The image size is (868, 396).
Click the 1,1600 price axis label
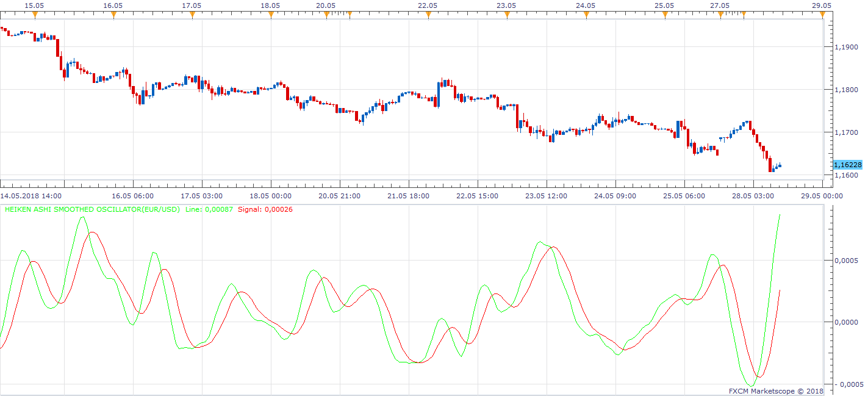click(x=846, y=175)
